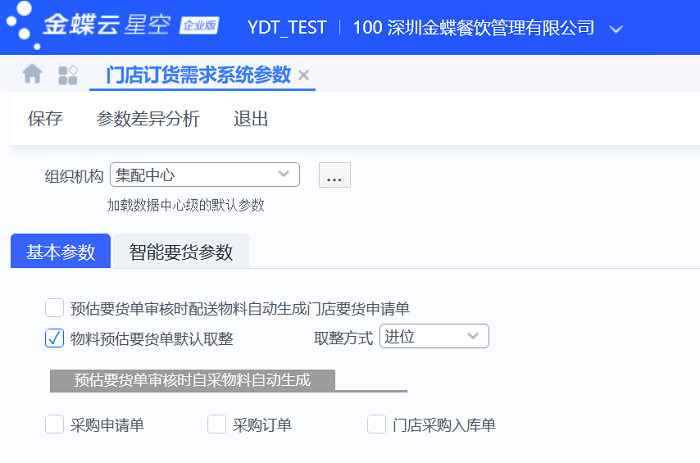Click 退出 to exit
This screenshot has height=463, width=700.
point(251,119)
